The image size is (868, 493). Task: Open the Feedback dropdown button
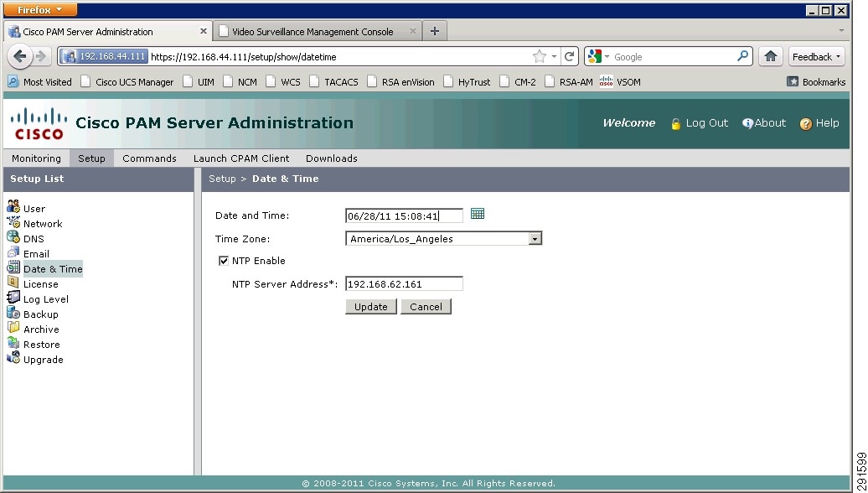(x=817, y=56)
